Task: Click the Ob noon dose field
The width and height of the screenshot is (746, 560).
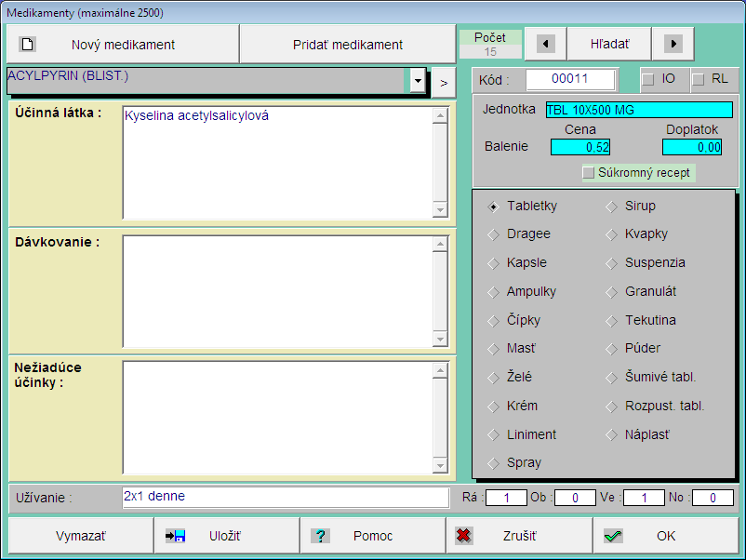Action: click(x=575, y=498)
